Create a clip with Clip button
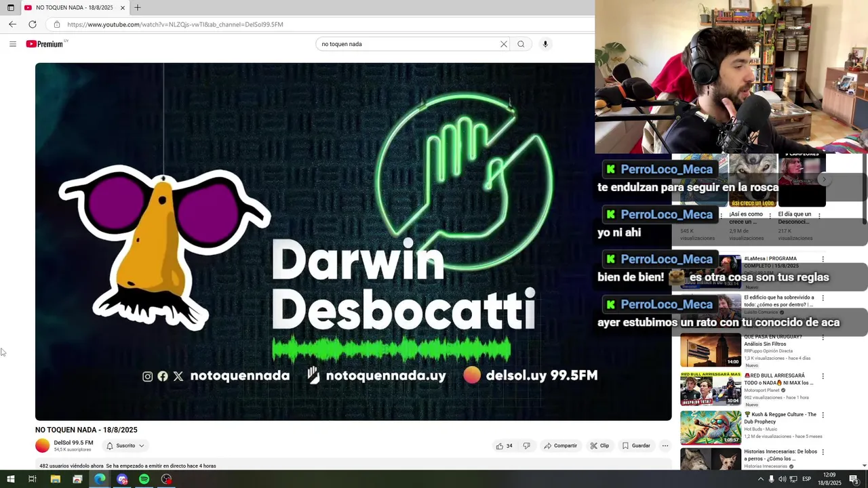Screen dimensions: 868x488 coord(599,446)
